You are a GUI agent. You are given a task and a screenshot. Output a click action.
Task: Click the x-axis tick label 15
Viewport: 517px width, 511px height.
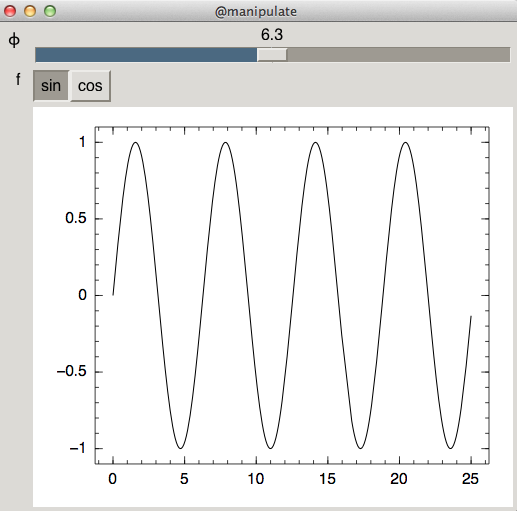pos(327,479)
